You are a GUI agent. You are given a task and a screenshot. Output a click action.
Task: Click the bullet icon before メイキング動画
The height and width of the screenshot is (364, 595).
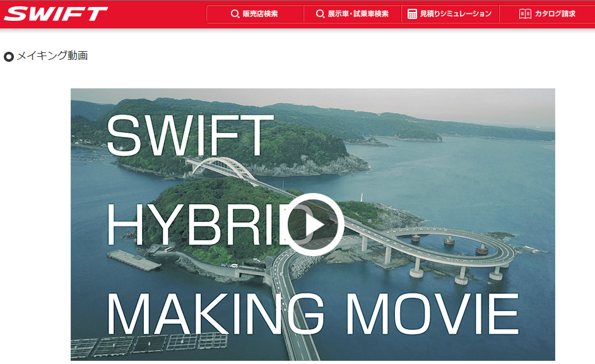[x=9, y=57]
